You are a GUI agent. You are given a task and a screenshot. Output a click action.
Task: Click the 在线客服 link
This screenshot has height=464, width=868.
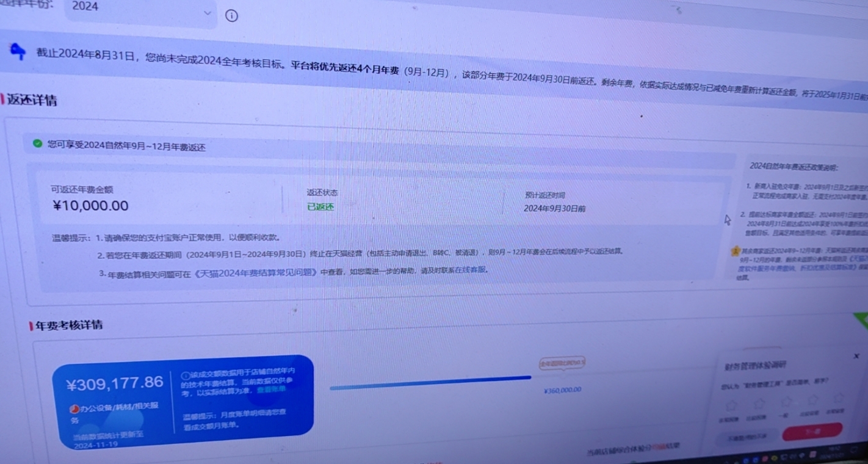(x=471, y=270)
